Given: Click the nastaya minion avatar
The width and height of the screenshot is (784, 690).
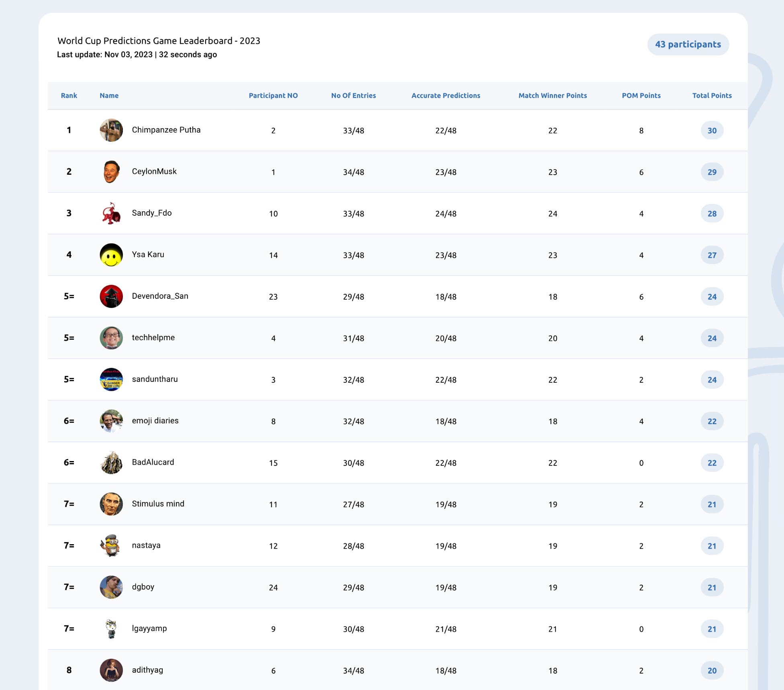Looking at the screenshot, I should pos(111,545).
